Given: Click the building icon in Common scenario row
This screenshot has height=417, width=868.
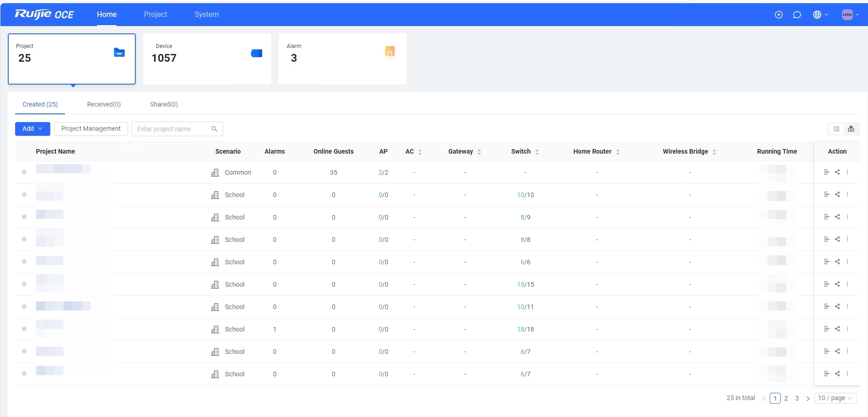Looking at the screenshot, I should click(215, 172).
